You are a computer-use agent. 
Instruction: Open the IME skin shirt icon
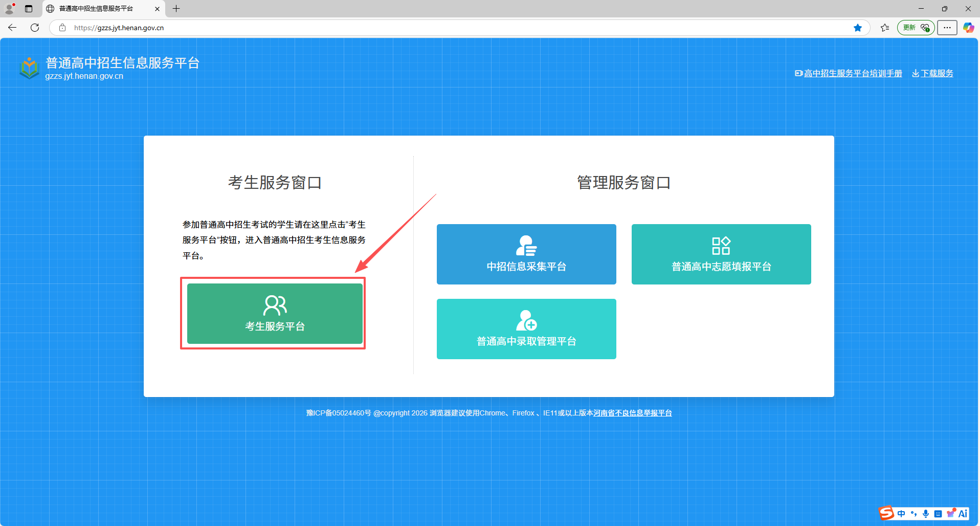click(x=951, y=513)
